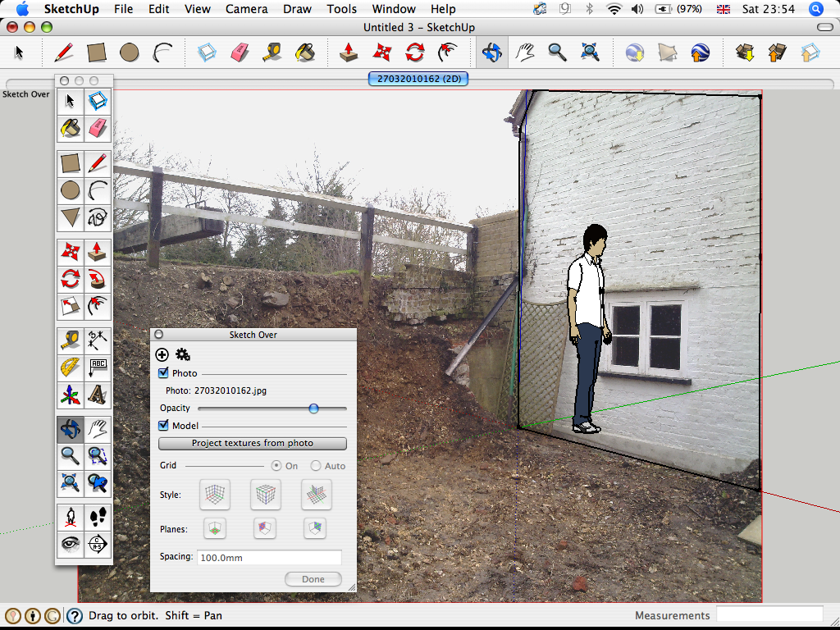Viewport: 840px width, 630px height.
Task: Pick the Scale tool in the palette
Action: [71, 306]
